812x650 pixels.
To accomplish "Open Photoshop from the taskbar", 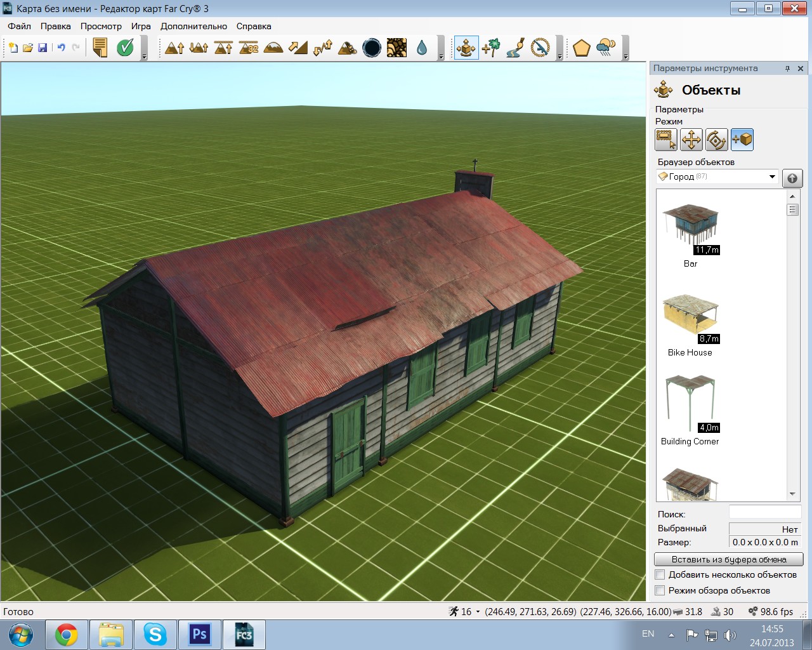I will [199, 635].
